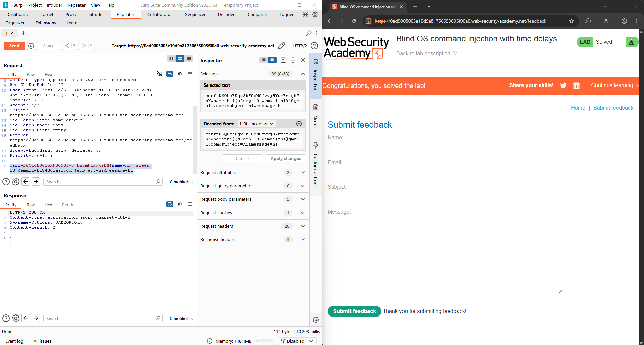The height and width of the screenshot is (345, 644).
Task: Edit the target with the pencil icon
Action: pyautogui.click(x=282, y=46)
